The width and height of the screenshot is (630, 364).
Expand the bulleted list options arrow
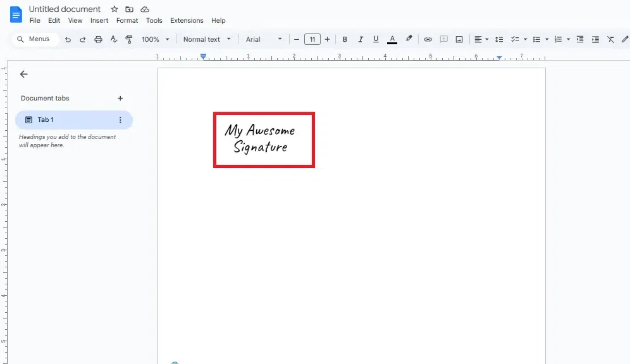[547, 39]
